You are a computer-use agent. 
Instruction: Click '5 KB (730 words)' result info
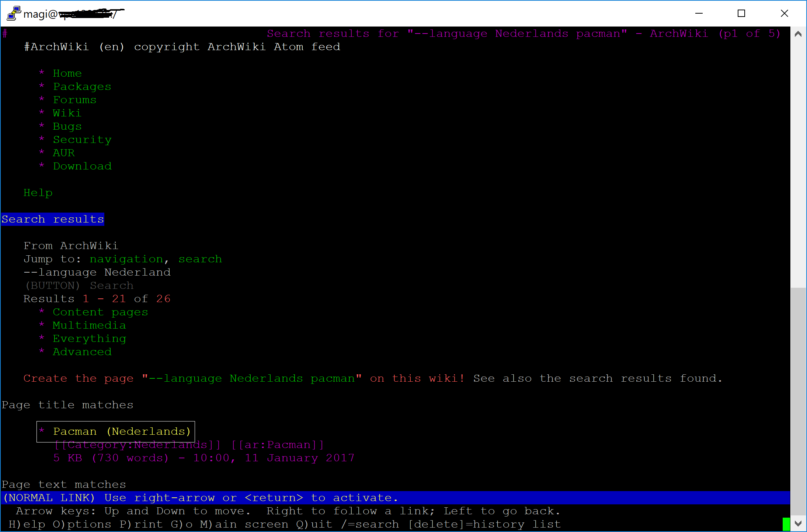[x=111, y=458]
